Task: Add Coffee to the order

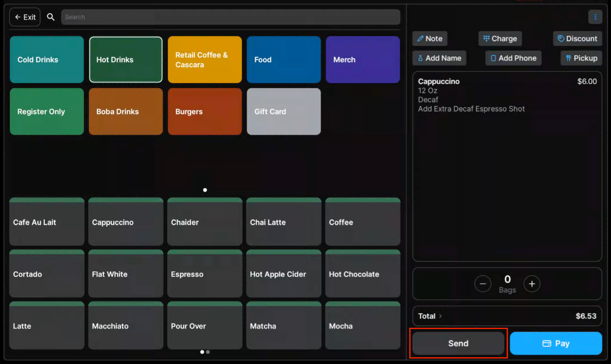Action: pos(363,222)
